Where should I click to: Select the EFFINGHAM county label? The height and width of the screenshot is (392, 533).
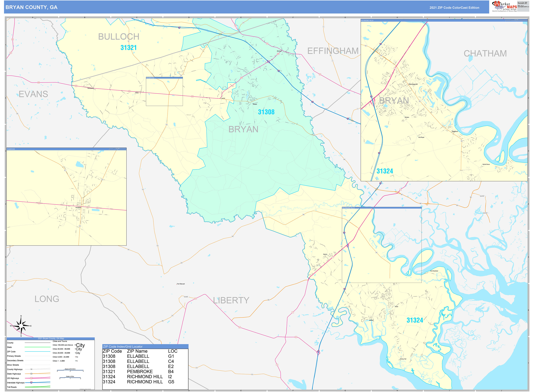coord(333,51)
